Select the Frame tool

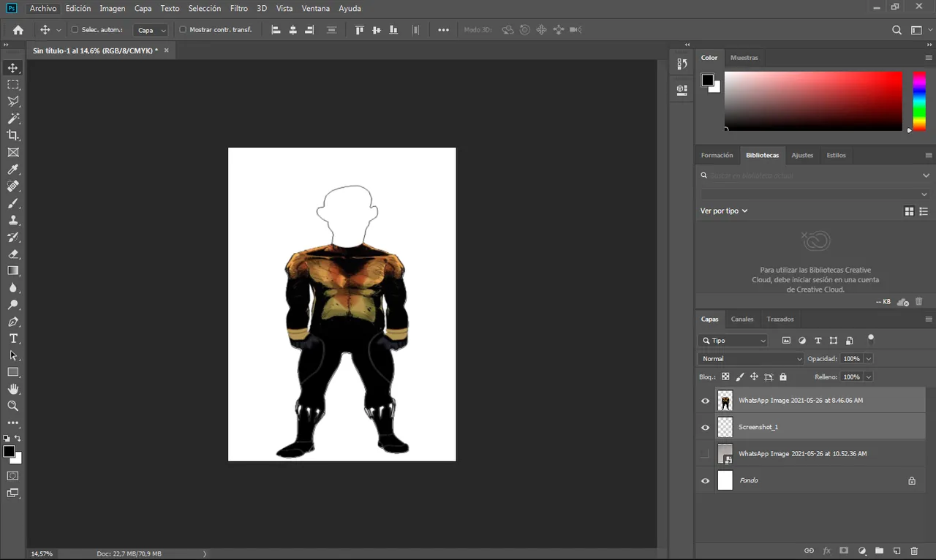point(13,152)
